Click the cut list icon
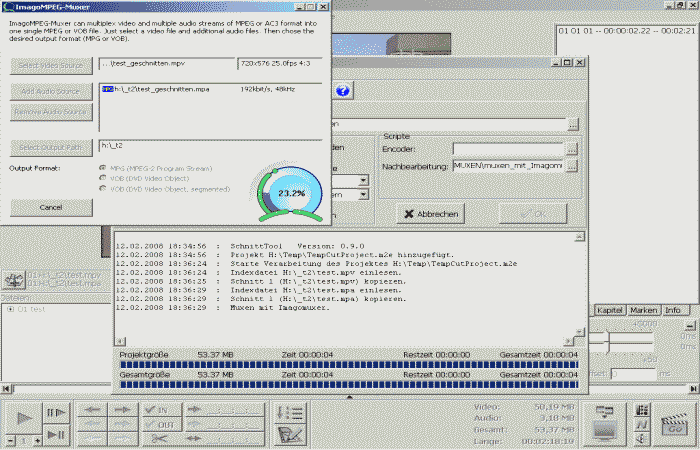 [291, 412]
